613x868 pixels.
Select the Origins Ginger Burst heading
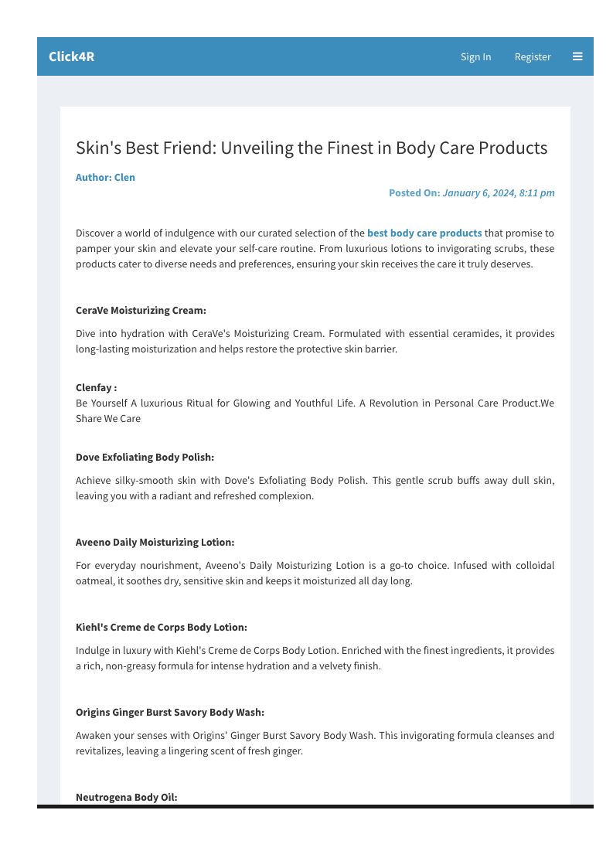[170, 712]
